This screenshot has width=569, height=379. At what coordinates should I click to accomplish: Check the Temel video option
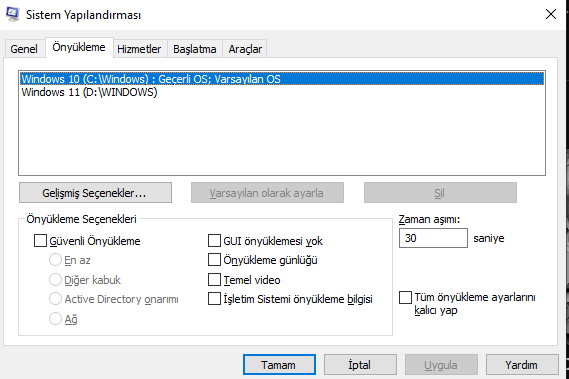point(214,280)
